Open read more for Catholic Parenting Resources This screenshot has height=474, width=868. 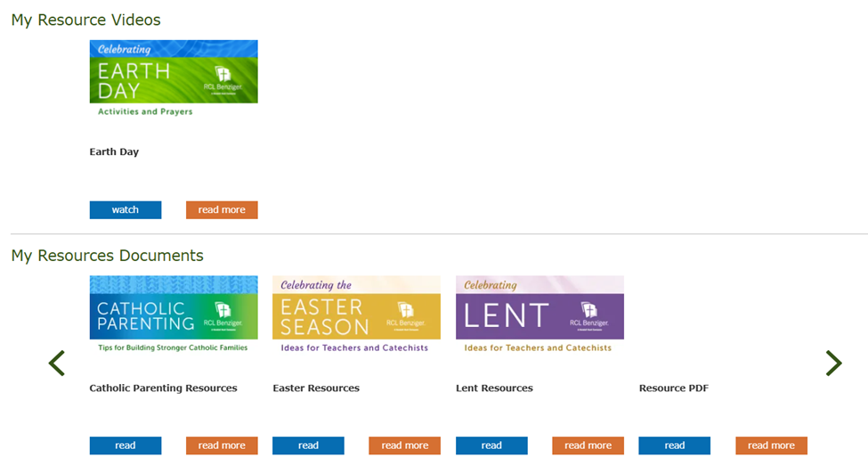pos(222,445)
